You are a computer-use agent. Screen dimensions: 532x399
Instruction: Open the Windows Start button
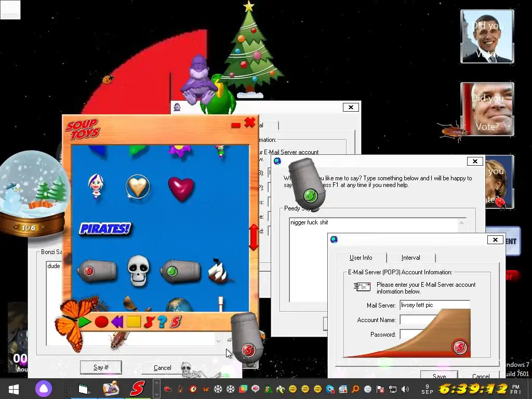[x=14, y=389]
